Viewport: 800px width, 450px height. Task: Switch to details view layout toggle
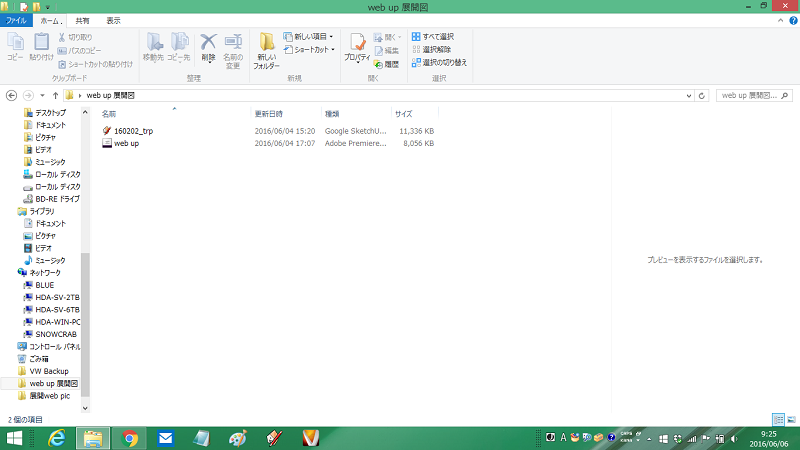tap(778, 420)
